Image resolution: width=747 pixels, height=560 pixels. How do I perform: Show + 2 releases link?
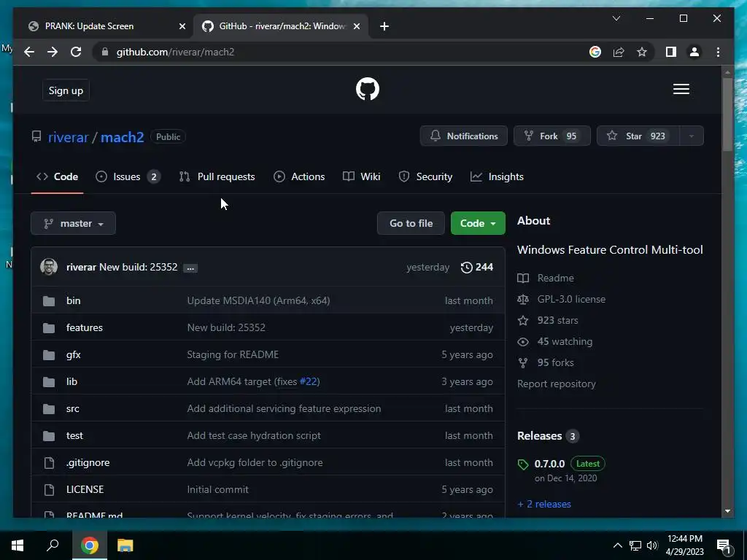[x=544, y=505]
